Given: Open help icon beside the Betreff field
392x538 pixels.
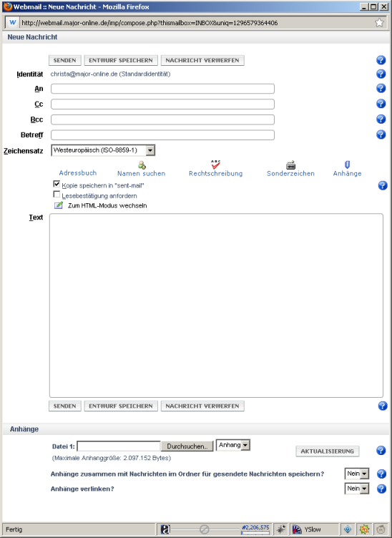Looking at the screenshot, I should pos(381,134).
